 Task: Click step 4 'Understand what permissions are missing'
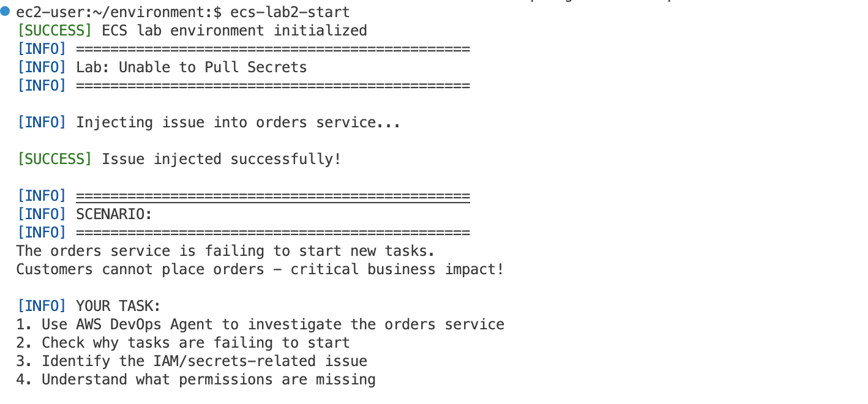pyautogui.click(x=196, y=380)
